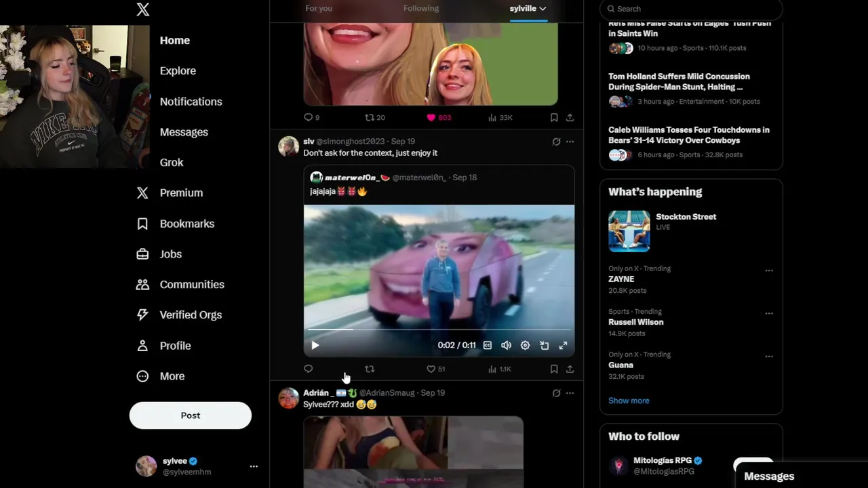
Task: Share slv's post
Action: click(570, 369)
